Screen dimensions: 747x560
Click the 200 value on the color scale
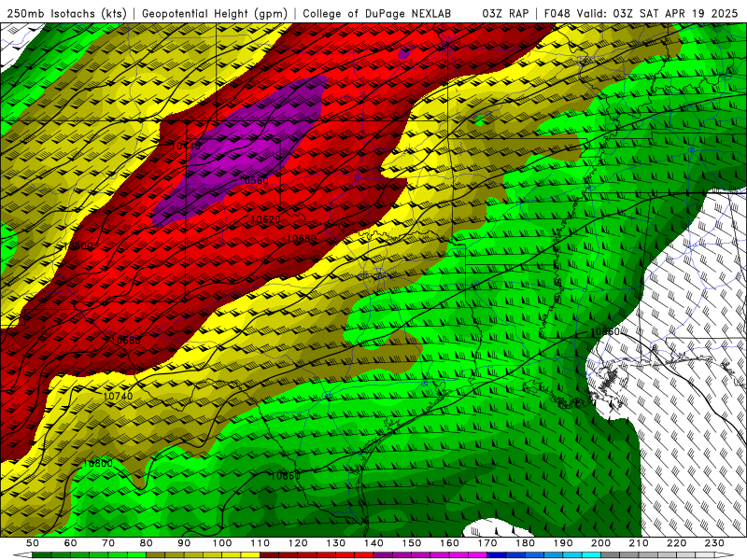[x=600, y=543]
